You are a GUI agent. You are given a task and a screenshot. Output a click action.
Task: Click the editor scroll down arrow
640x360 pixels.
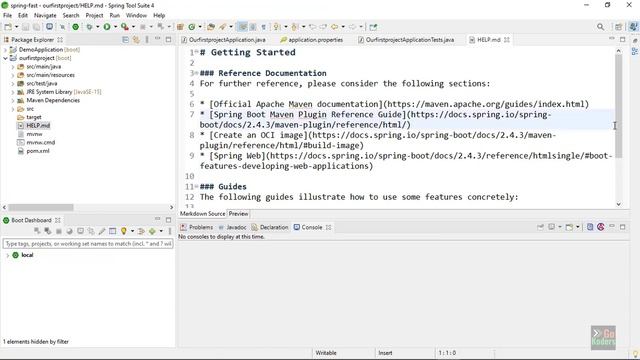618,204
